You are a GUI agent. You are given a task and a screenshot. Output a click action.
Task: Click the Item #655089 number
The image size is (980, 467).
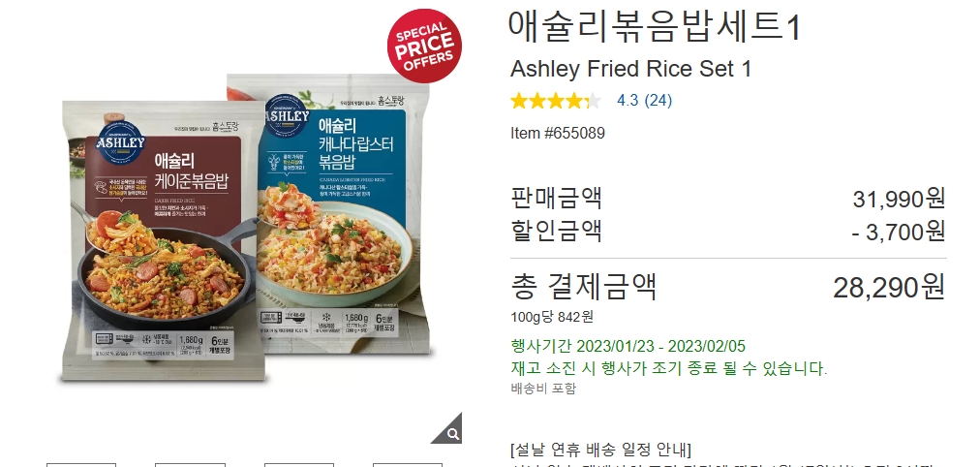[558, 133]
